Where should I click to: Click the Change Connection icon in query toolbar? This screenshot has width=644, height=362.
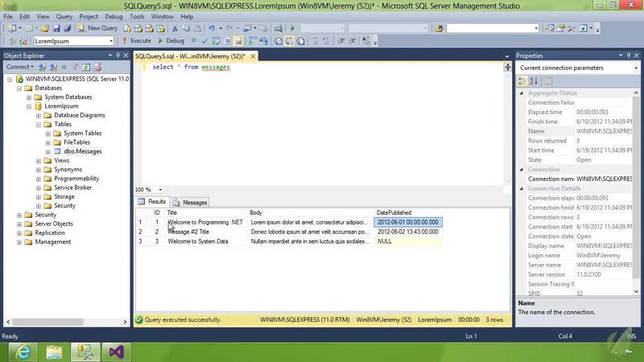coord(23,41)
